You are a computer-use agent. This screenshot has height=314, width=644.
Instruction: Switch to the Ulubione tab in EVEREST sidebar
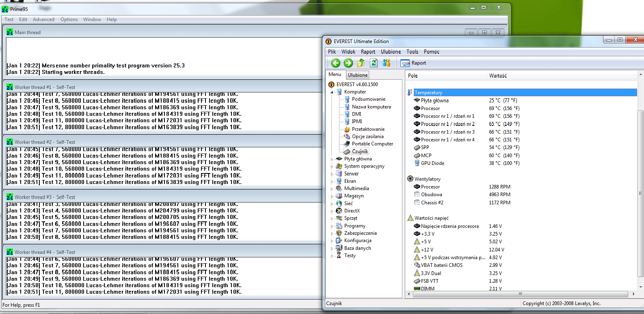357,75
